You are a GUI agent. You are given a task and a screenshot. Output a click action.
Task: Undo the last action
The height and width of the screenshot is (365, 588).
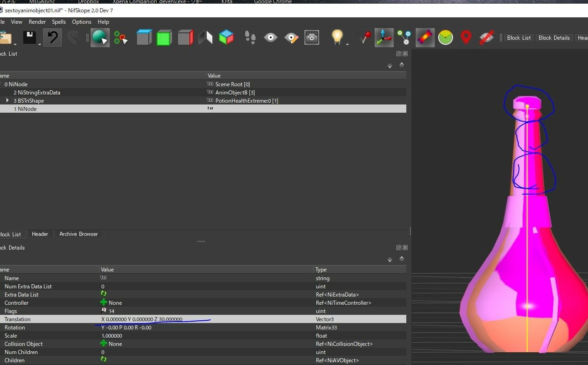(52, 37)
